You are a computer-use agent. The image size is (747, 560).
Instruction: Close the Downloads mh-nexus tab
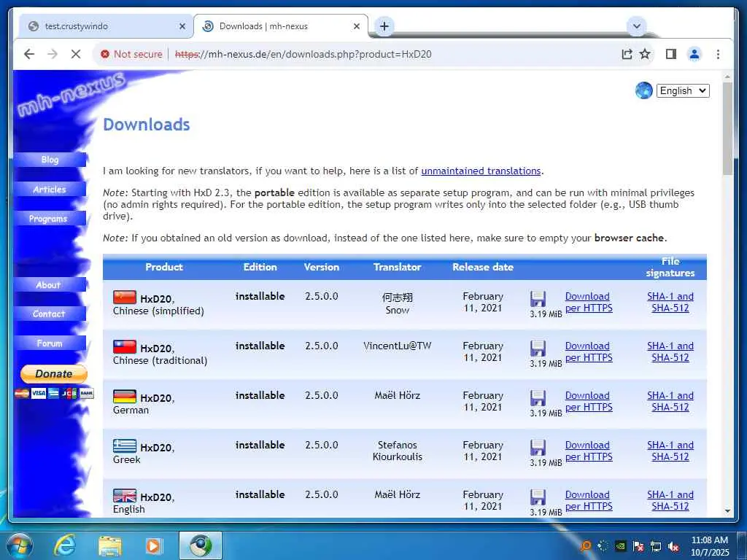coord(356,27)
